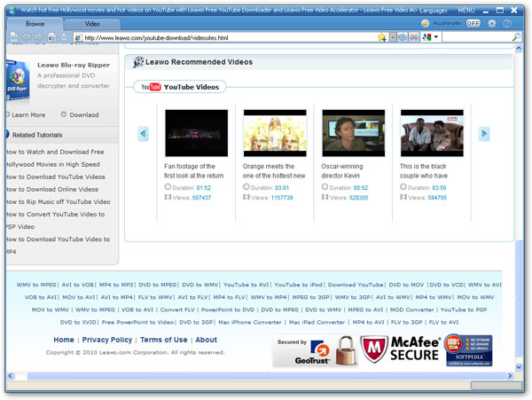Viewport: 532px width, 400px height.
Task: Click the Oscar-winning director Kevin title
Action: tap(342, 171)
